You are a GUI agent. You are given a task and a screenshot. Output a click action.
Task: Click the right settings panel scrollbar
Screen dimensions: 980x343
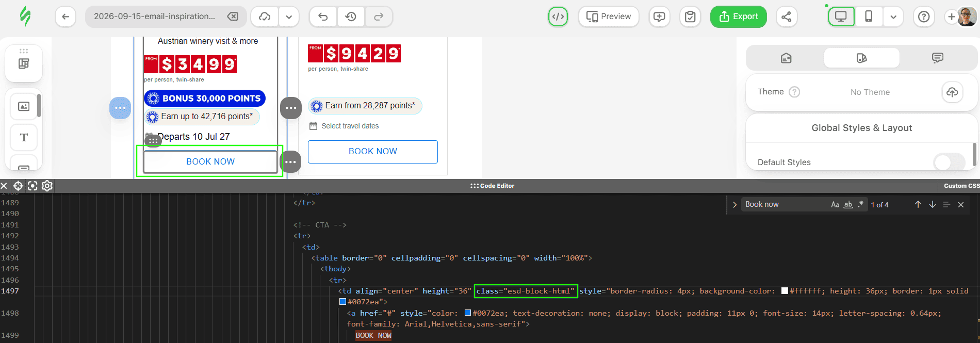tap(974, 155)
